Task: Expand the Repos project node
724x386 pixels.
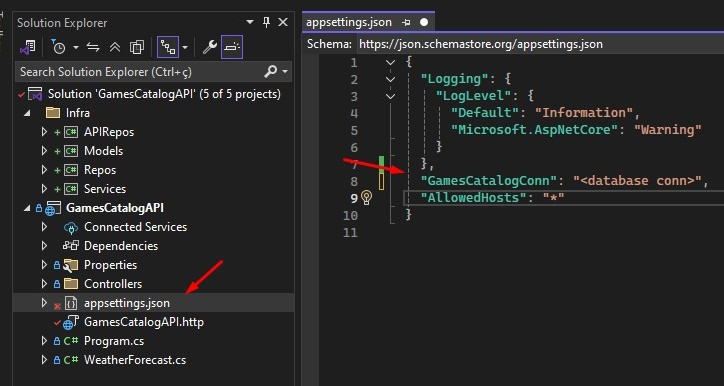Action: [x=44, y=170]
